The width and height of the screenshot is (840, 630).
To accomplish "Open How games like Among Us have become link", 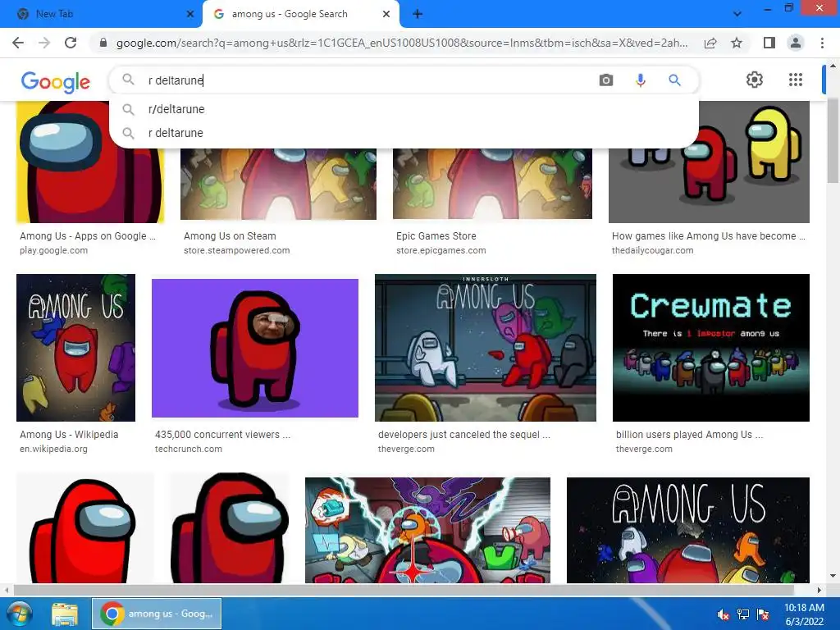I will pos(708,236).
